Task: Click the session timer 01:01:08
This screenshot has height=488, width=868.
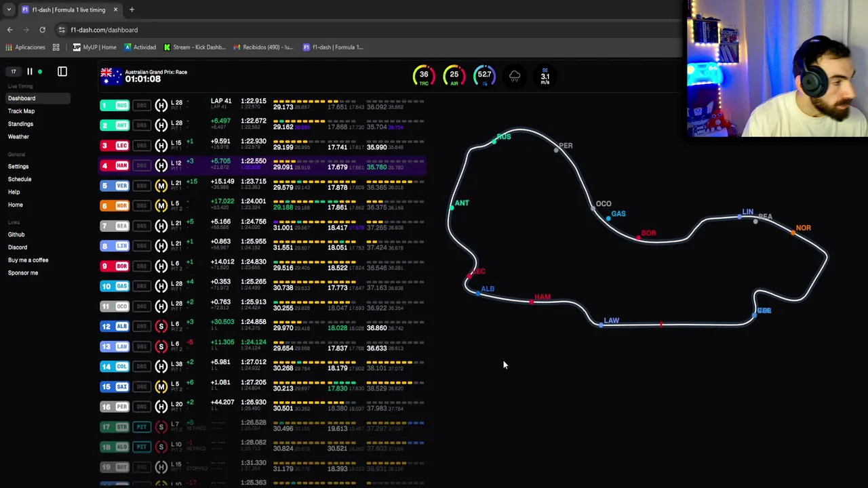Action: click(x=142, y=79)
